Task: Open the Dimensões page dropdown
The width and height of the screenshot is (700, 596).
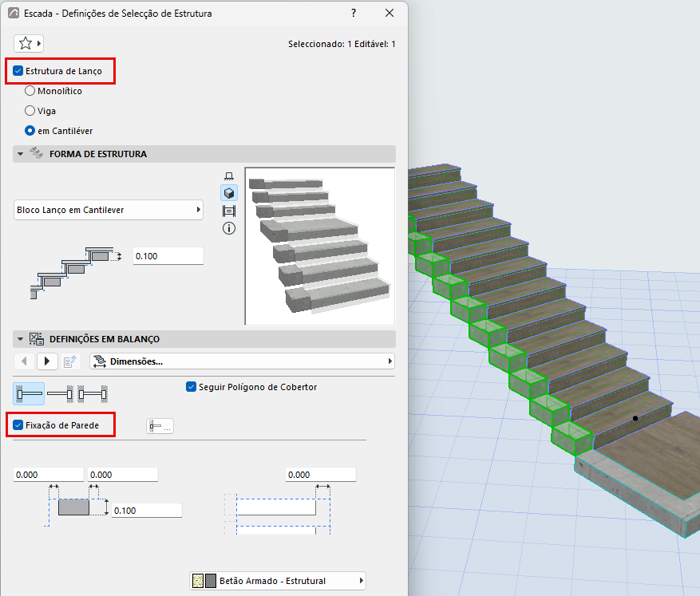Action: pyautogui.click(x=243, y=361)
